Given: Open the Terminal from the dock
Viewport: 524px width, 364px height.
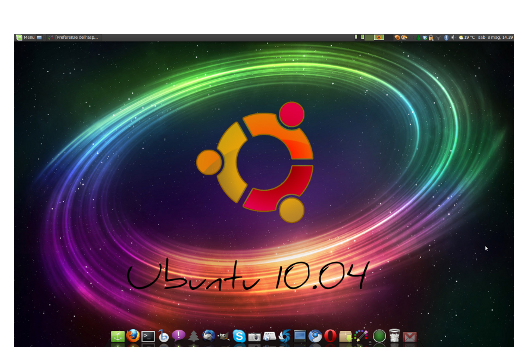Looking at the screenshot, I should [x=148, y=336].
